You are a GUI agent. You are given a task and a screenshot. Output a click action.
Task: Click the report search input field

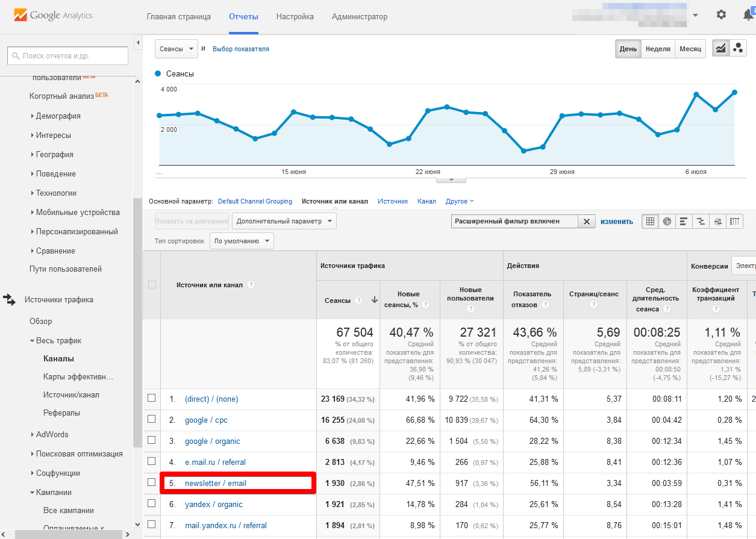pyautogui.click(x=66, y=55)
